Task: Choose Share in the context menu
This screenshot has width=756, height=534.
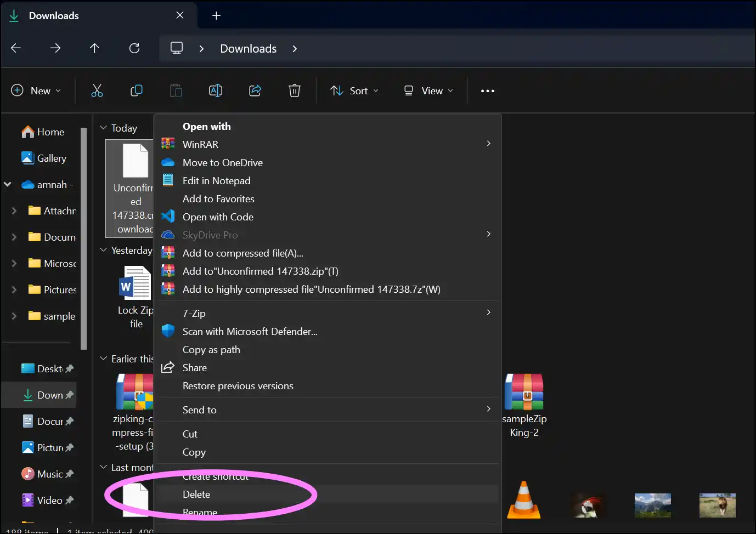Action: [328, 368]
